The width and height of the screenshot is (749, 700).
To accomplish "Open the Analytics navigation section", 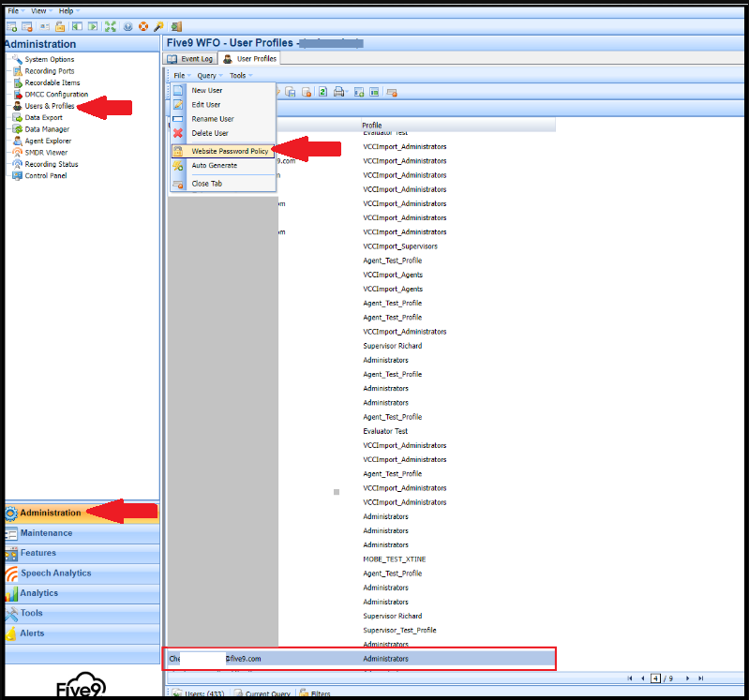I will (82, 593).
